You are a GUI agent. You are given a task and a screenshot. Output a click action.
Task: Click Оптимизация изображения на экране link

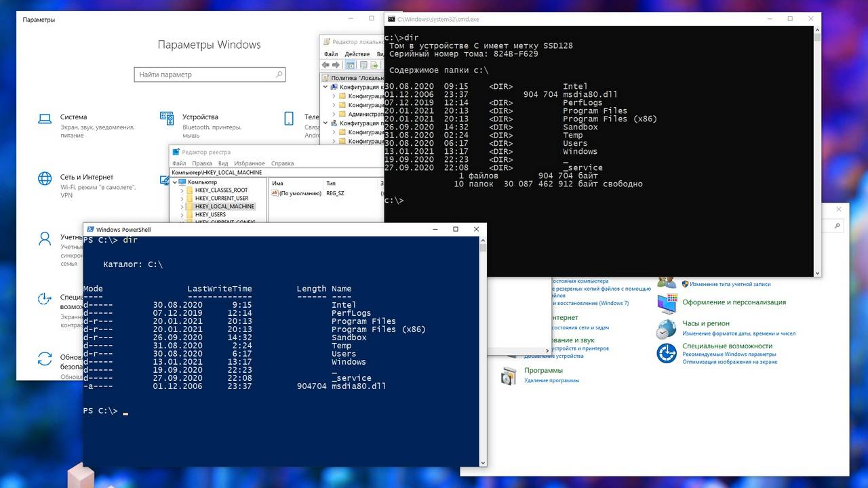coord(730,362)
